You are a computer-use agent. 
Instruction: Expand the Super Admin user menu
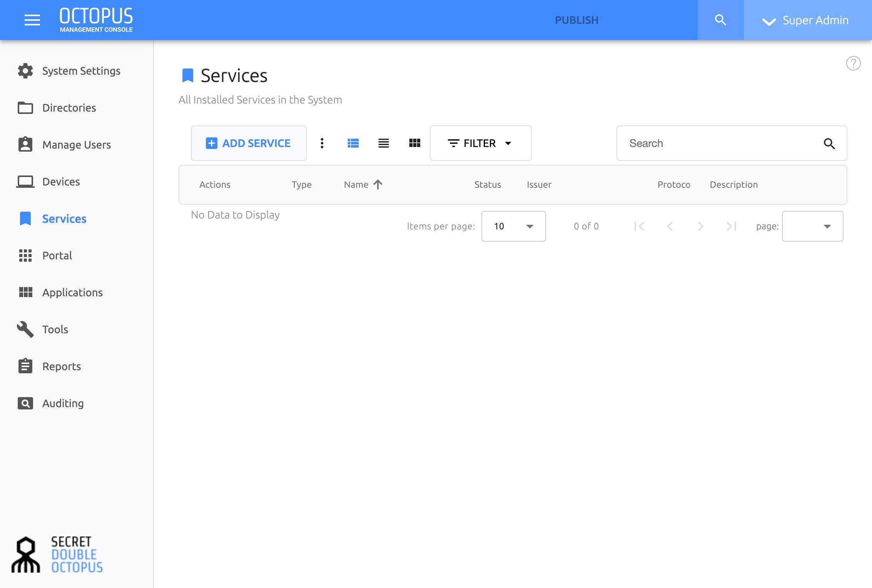pos(808,20)
